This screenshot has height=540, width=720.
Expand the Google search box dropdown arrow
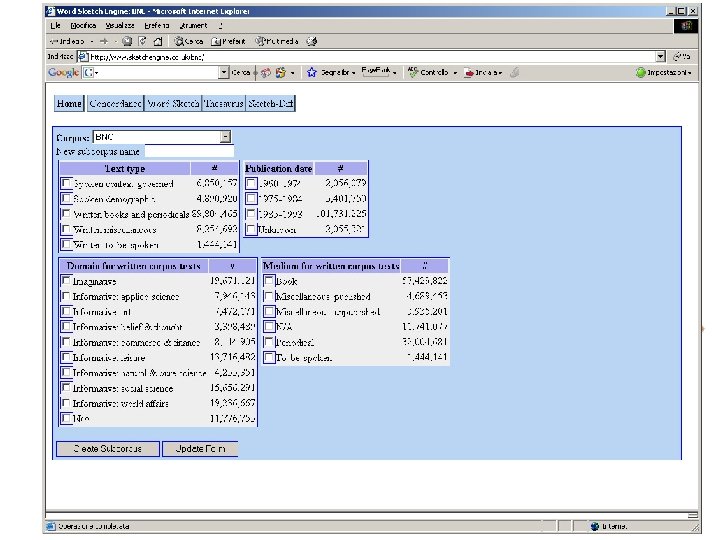click(223, 73)
